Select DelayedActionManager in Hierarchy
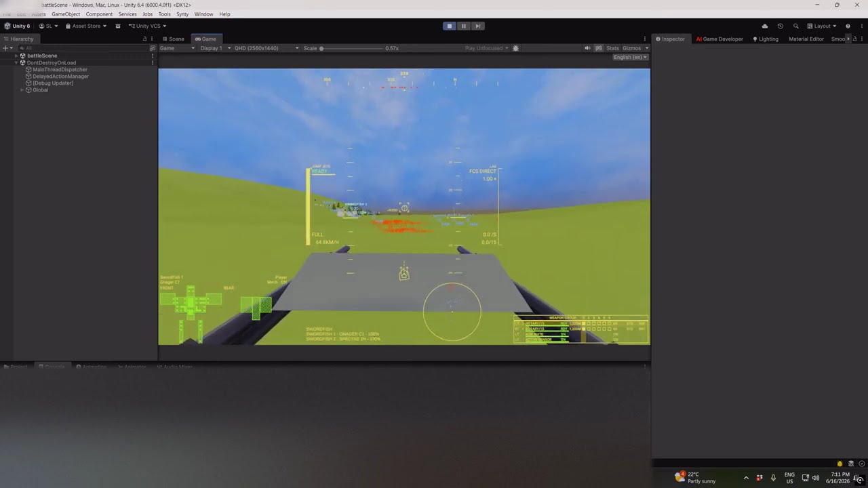 [57, 76]
